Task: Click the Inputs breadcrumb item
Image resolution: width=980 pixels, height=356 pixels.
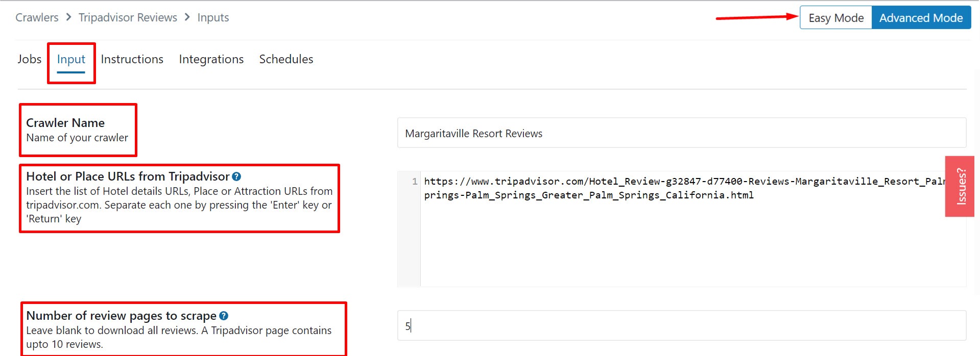Action: tap(213, 17)
